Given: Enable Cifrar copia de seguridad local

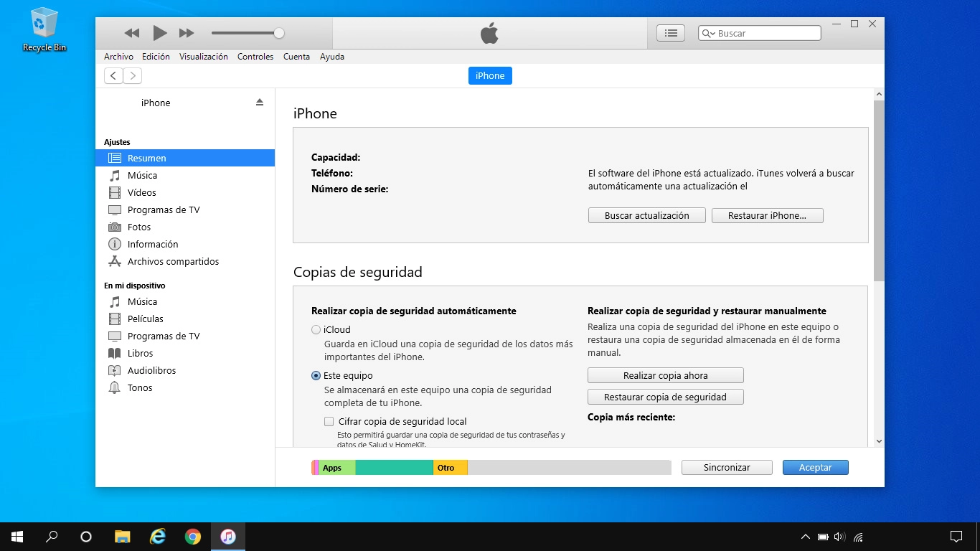Looking at the screenshot, I should click(329, 422).
